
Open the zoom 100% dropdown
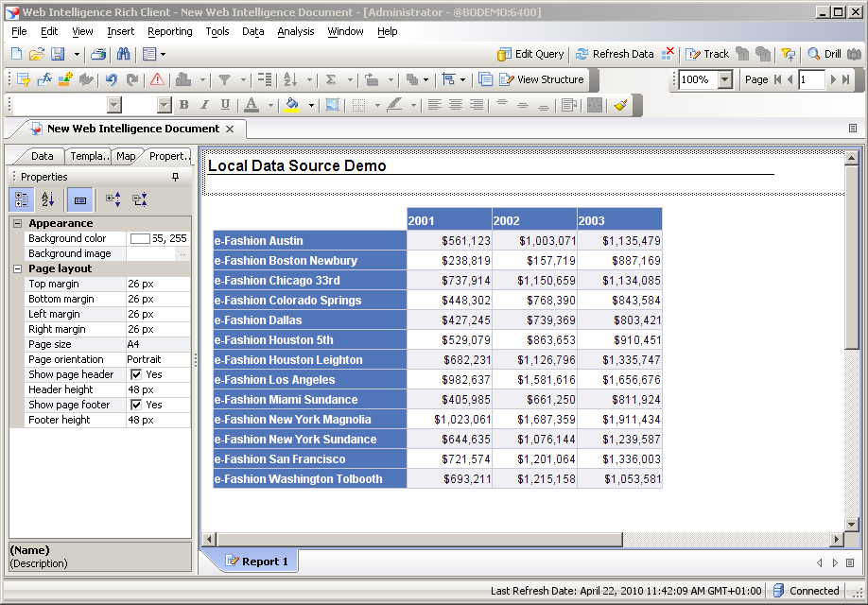click(725, 79)
